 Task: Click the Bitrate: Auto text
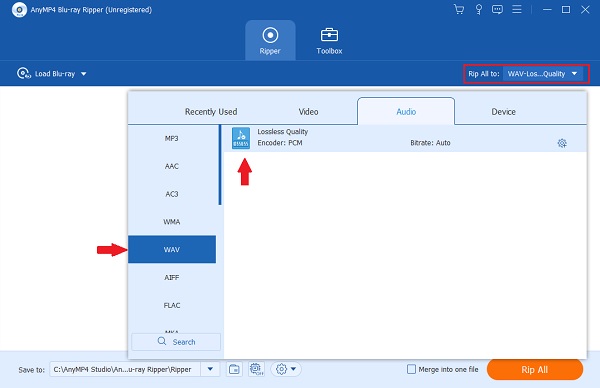point(430,143)
